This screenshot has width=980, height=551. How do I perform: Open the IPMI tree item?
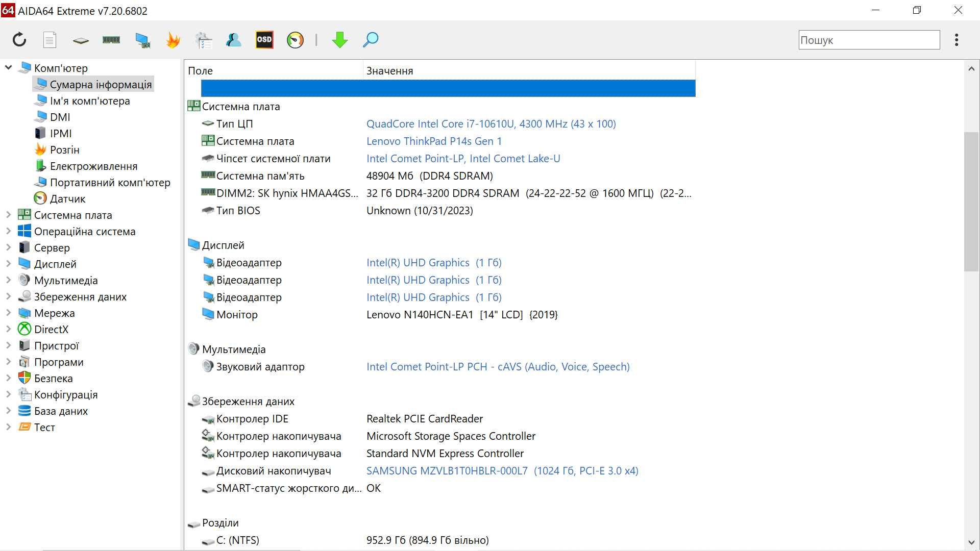pos(61,134)
